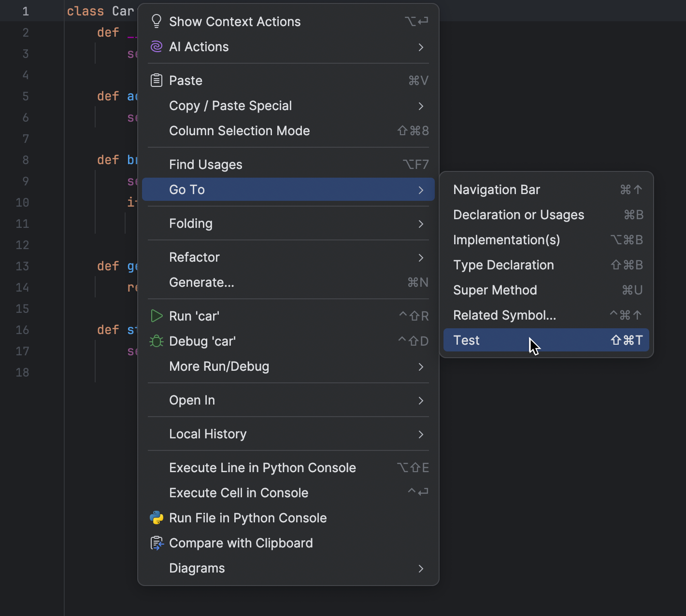Click Find Usages
This screenshot has width=686, height=616.
pyautogui.click(x=205, y=164)
